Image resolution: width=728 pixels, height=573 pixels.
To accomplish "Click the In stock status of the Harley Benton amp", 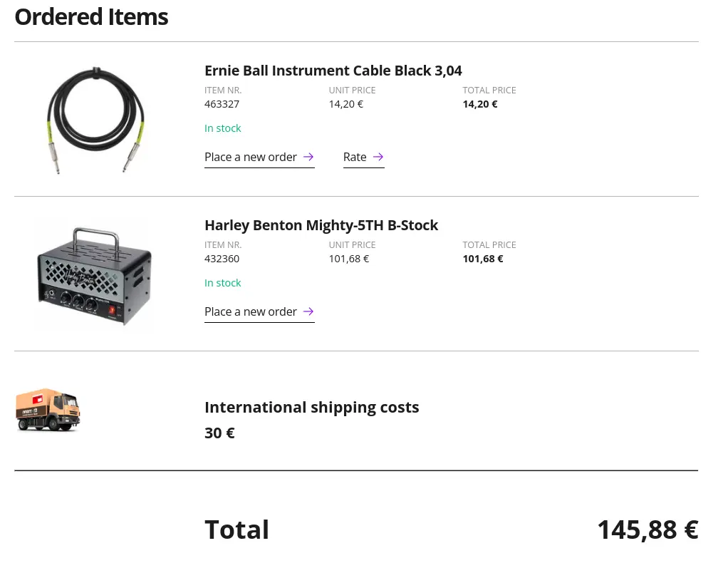I will 222,283.
